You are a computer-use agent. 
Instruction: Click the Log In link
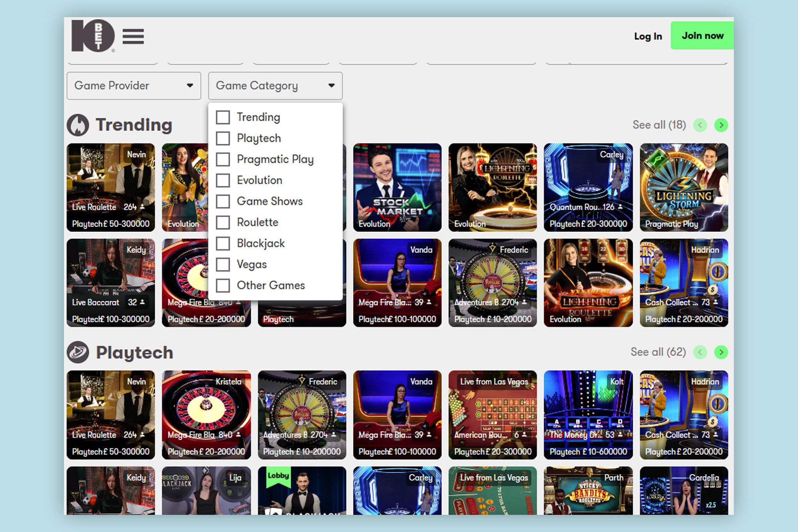pos(648,36)
